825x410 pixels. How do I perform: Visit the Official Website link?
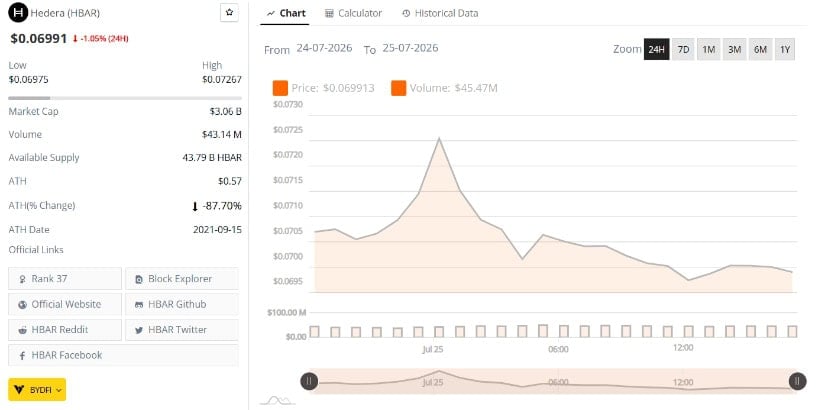click(x=65, y=304)
